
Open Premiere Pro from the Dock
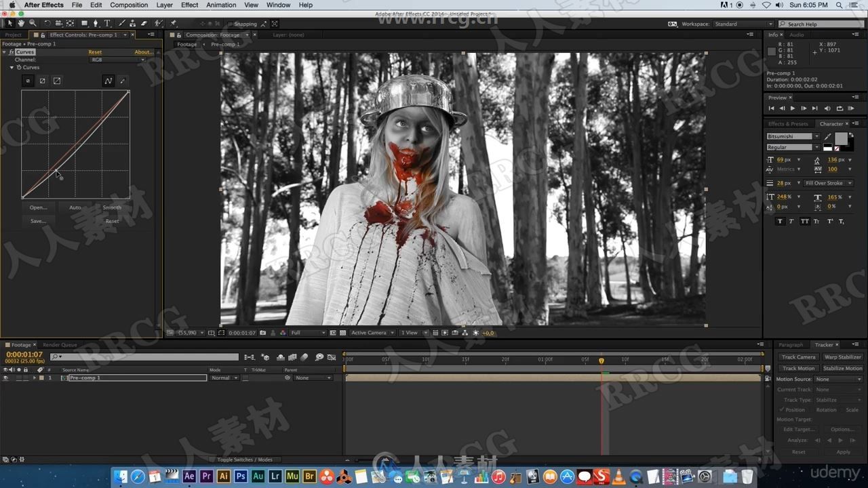pos(206,476)
